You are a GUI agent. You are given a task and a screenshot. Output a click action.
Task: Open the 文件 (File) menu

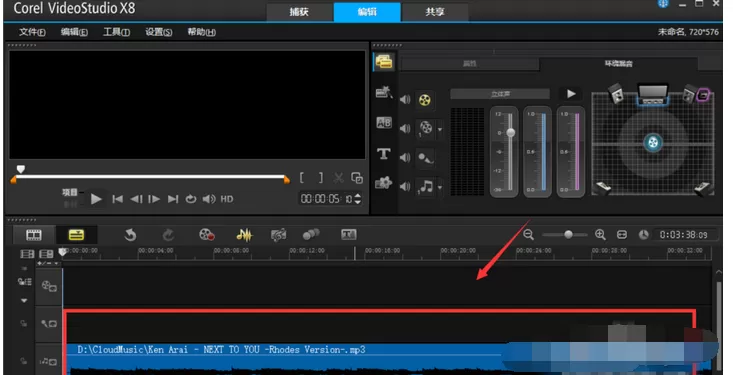pyautogui.click(x=32, y=32)
